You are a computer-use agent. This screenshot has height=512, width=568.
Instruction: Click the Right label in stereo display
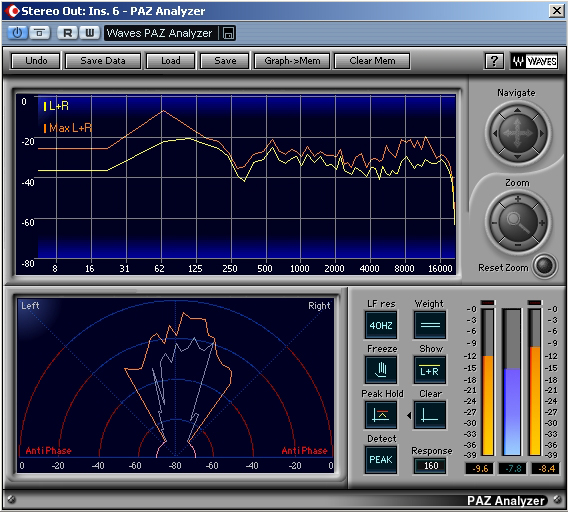coord(319,305)
